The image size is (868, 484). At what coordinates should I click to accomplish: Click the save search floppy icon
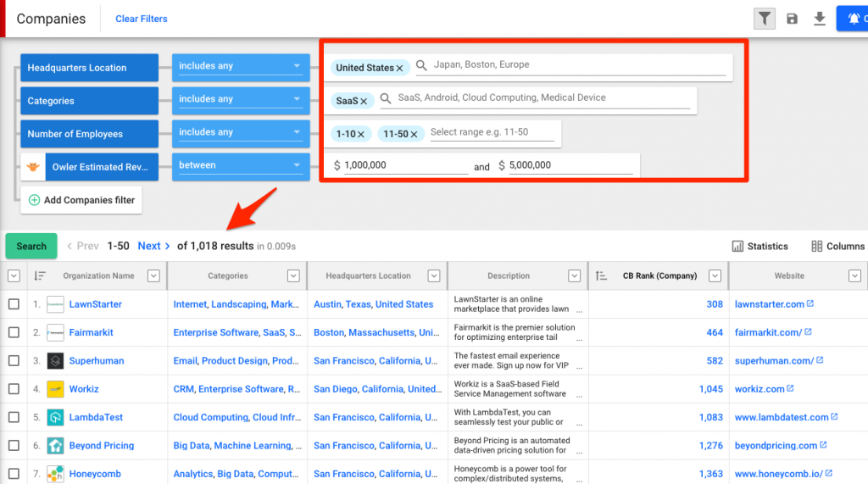tap(793, 19)
